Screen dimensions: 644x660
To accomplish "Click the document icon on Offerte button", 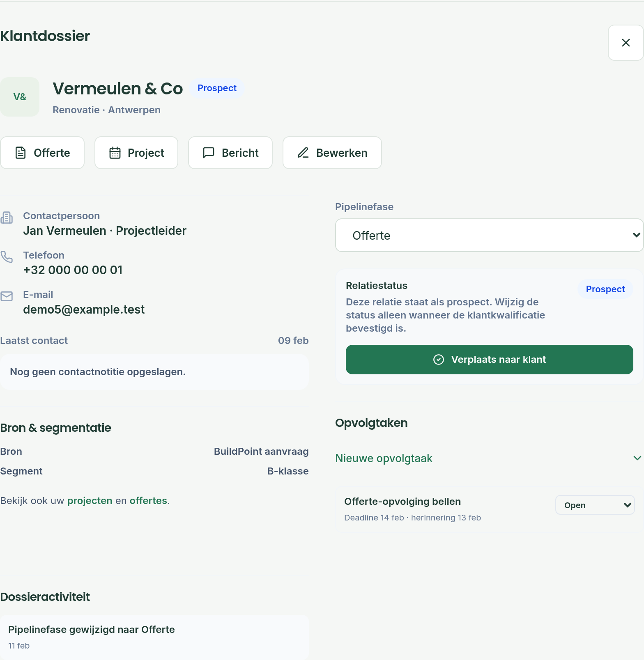I will (x=21, y=153).
